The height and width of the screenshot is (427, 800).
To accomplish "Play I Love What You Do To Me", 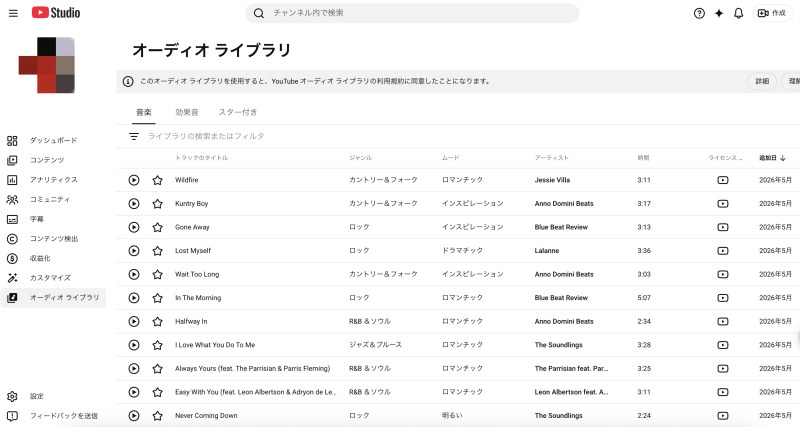I will click(134, 345).
